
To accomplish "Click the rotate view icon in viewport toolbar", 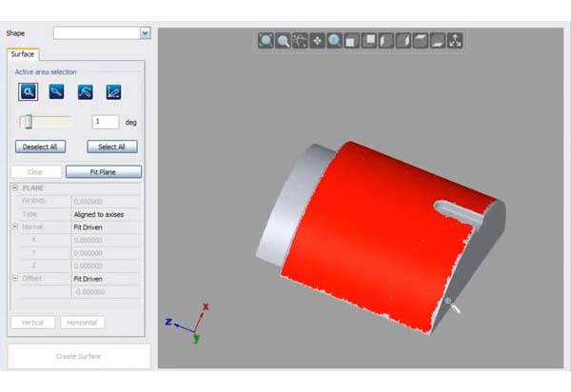I will tap(301, 41).
